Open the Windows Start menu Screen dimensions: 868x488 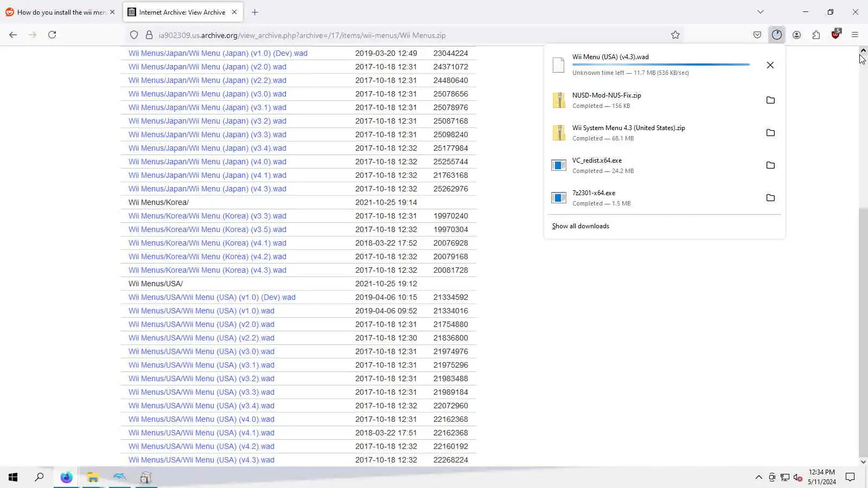(13, 477)
